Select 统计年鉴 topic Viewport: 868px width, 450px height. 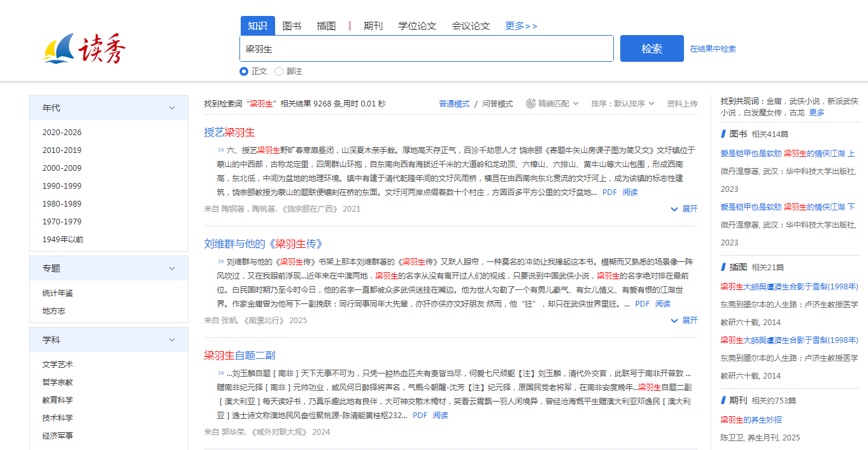click(x=58, y=293)
